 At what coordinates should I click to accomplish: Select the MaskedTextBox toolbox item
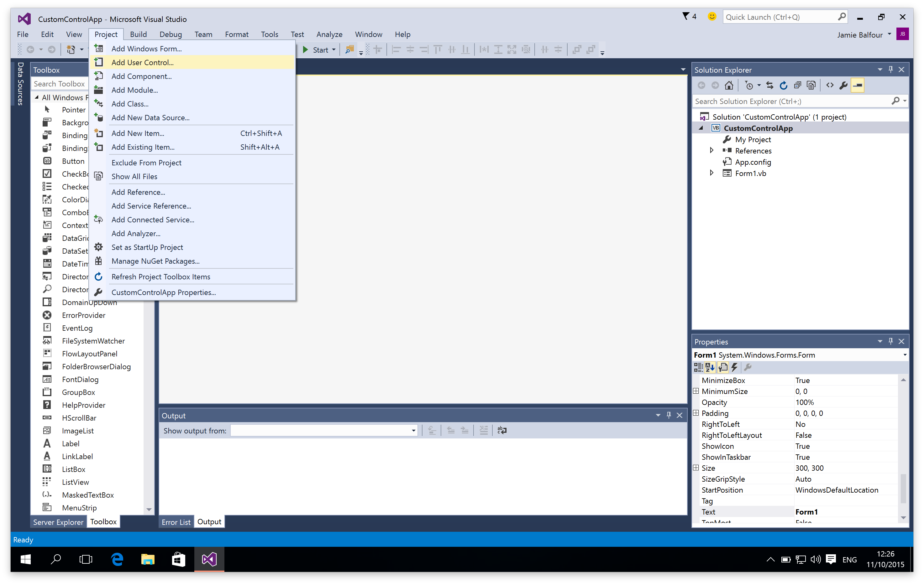coord(88,494)
